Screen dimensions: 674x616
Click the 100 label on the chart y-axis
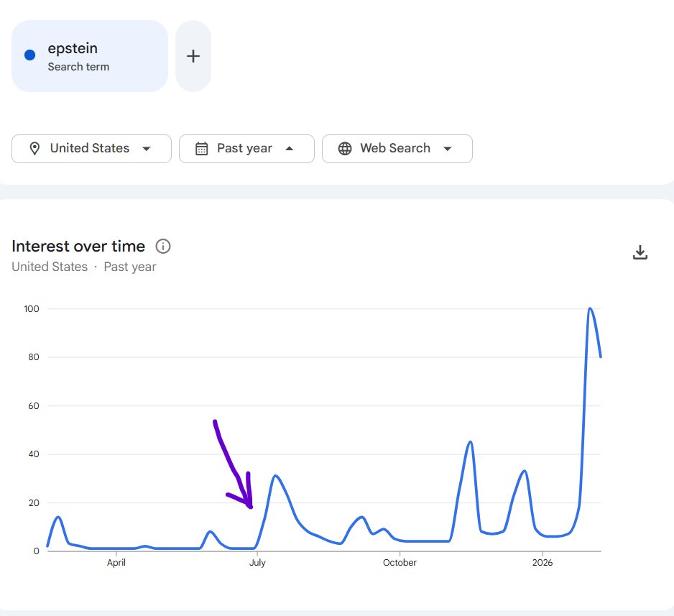pos(30,308)
